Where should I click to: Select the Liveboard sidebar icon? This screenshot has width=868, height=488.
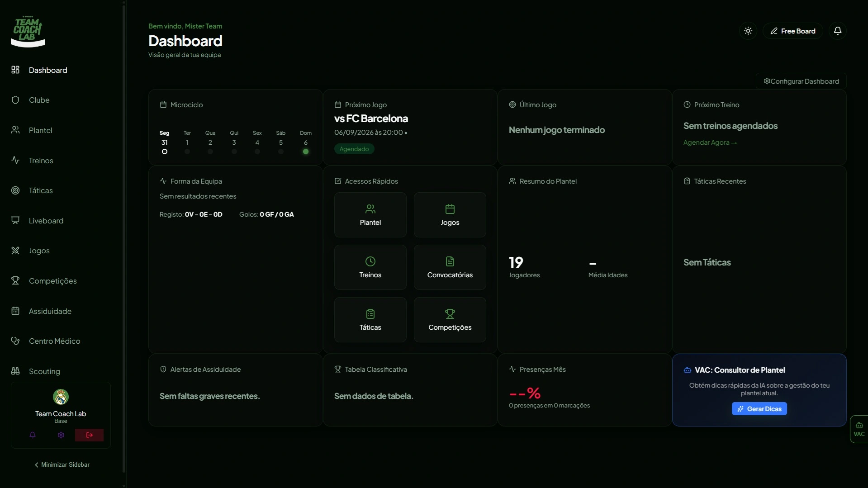pos(15,220)
